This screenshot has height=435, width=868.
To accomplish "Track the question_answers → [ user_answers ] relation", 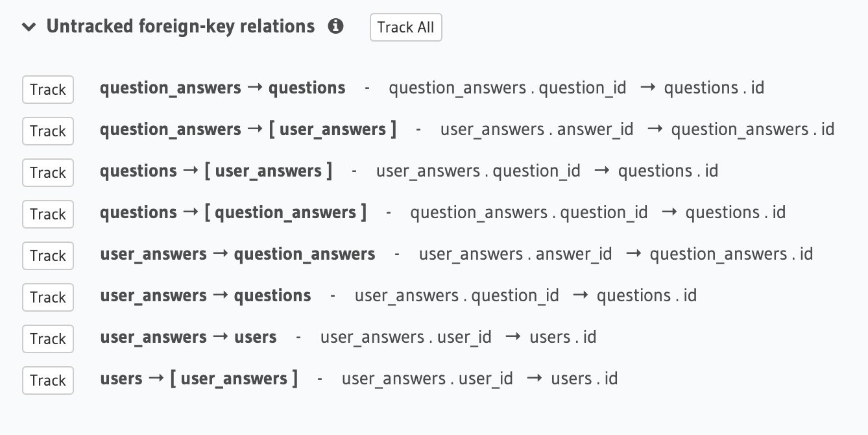I will [x=48, y=131].
